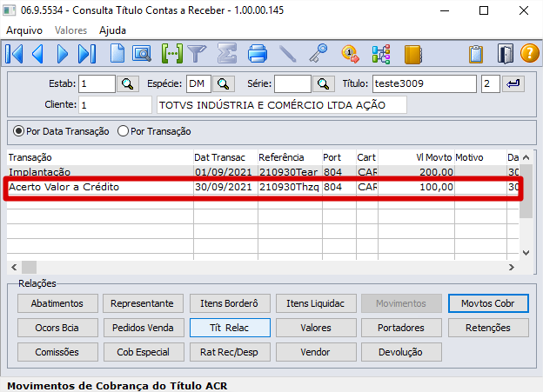
Task: Click the Devolução button
Action: tap(401, 352)
